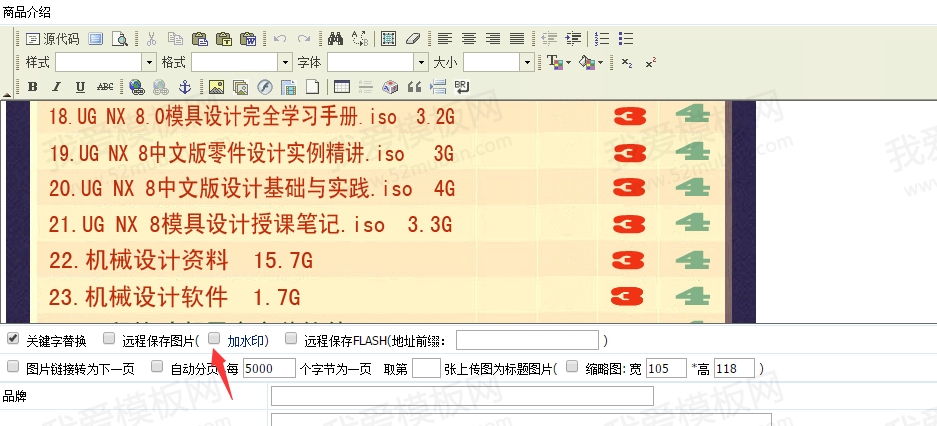937x426 pixels.
Task: Click the Copy icon
Action: [175, 39]
